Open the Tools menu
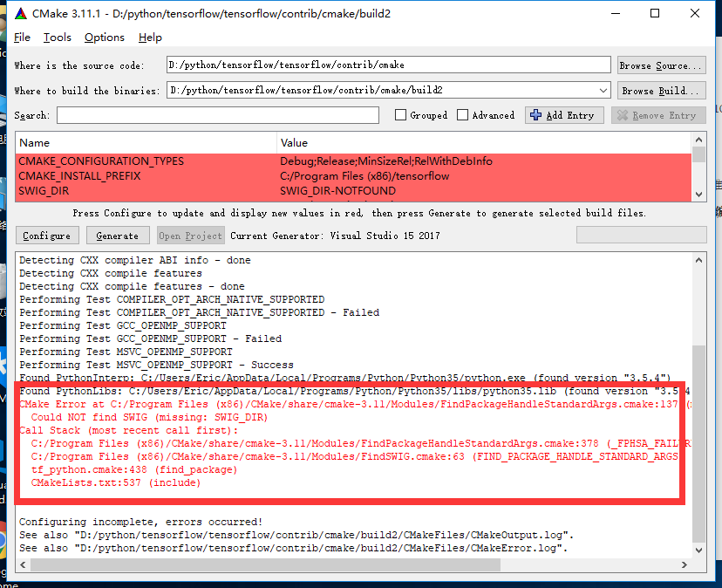Image resolution: width=722 pixels, height=588 pixels. (58, 38)
